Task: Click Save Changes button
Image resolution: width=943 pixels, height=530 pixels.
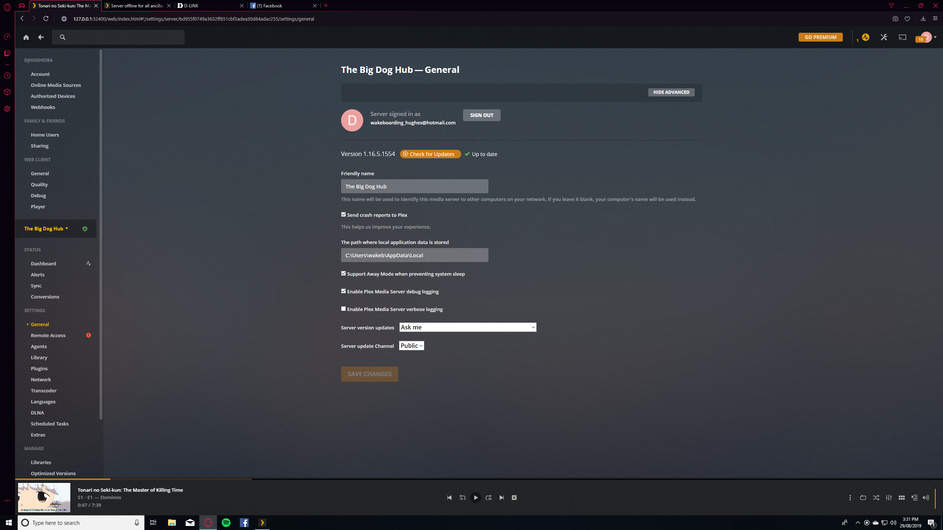Action: click(x=369, y=374)
